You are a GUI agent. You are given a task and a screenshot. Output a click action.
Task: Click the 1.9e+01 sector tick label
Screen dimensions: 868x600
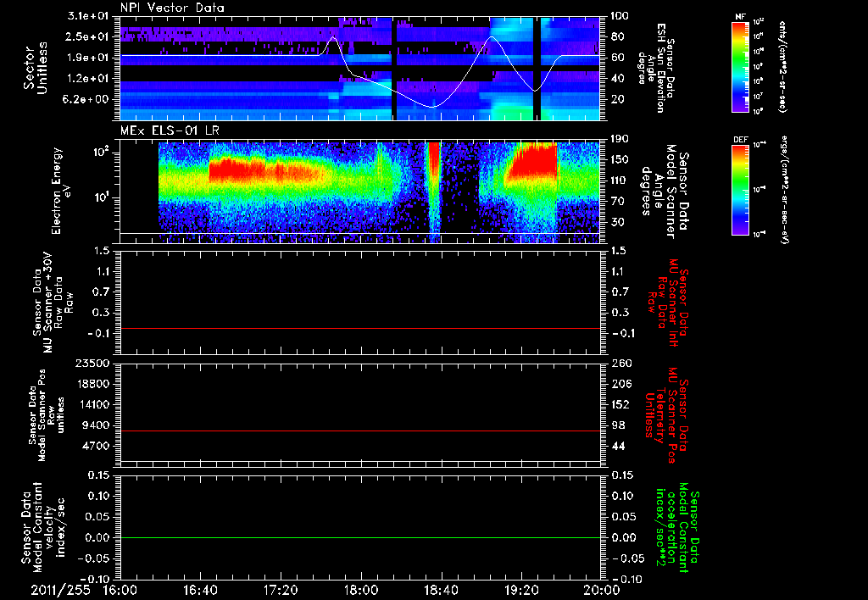pos(90,58)
